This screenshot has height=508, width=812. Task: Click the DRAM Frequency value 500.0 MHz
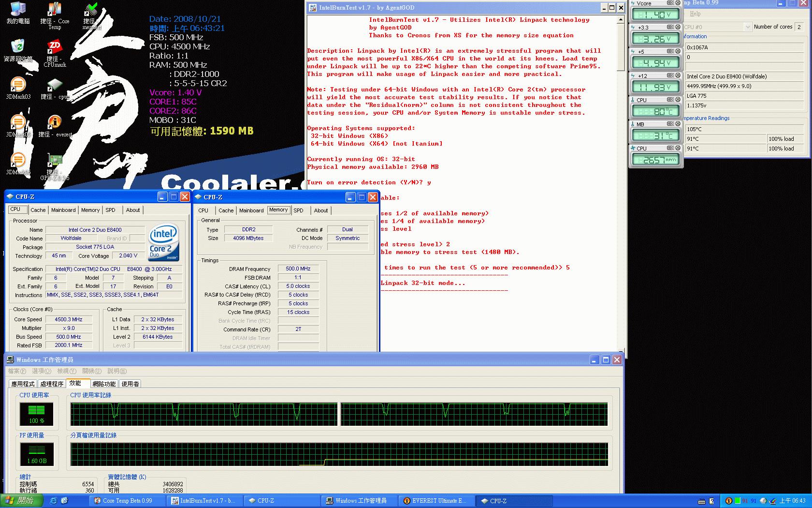coord(298,269)
